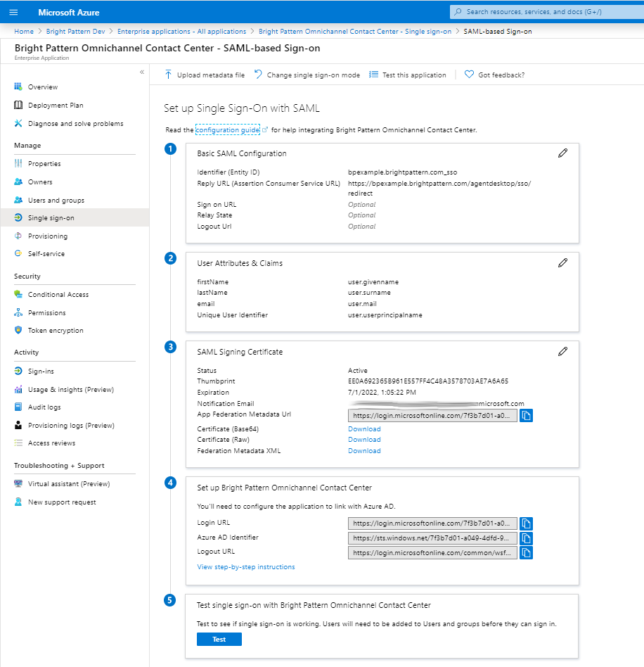Click the Overview sidebar icon
Screen dimensions: 644x667
click(x=18, y=87)
